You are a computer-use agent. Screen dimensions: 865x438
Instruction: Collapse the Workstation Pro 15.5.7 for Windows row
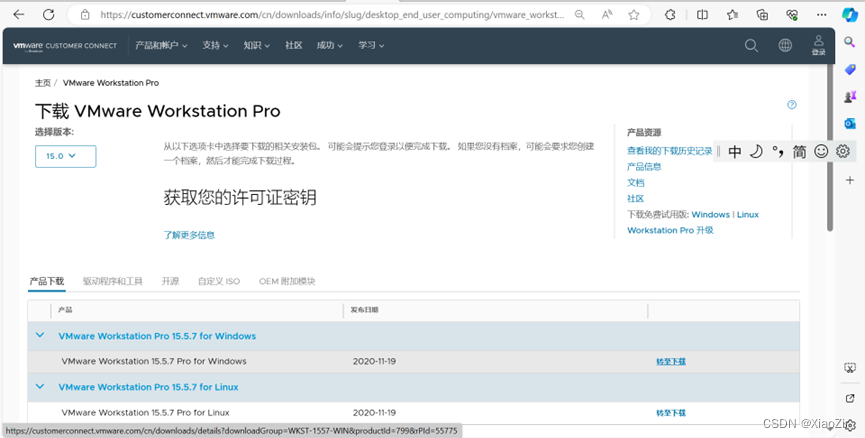click(40, 335)
